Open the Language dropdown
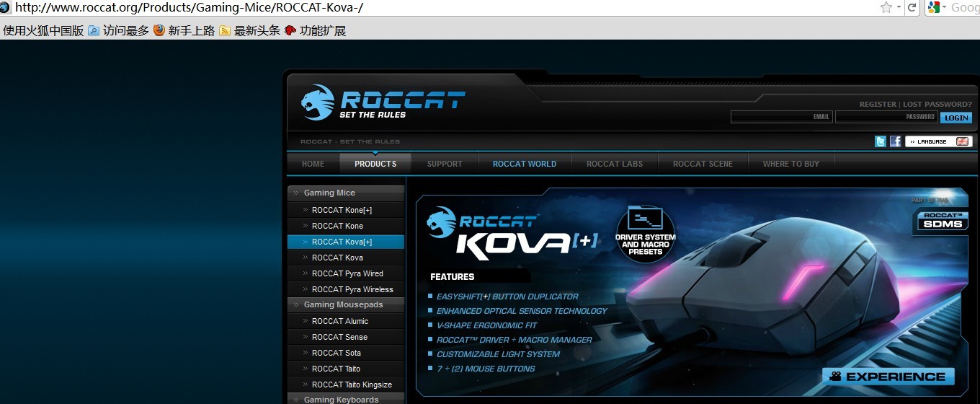The height and width of the screenshot is (404, 980). tap(939, 141)
